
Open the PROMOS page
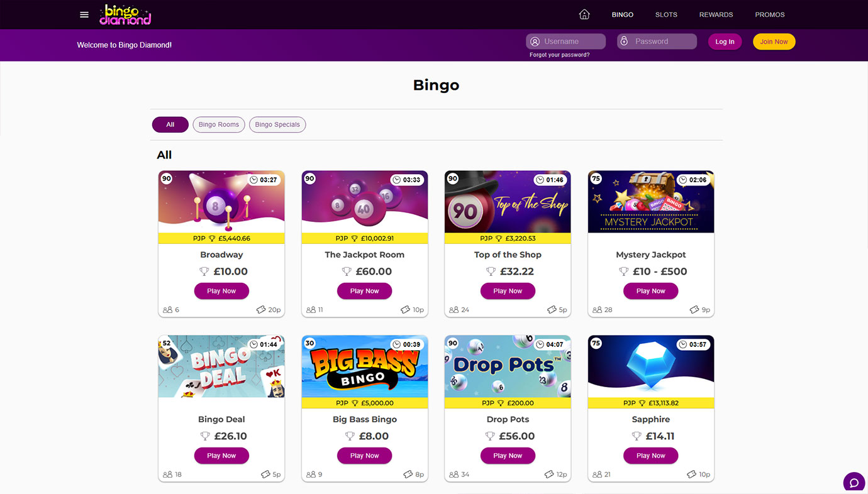coord(769,14)
